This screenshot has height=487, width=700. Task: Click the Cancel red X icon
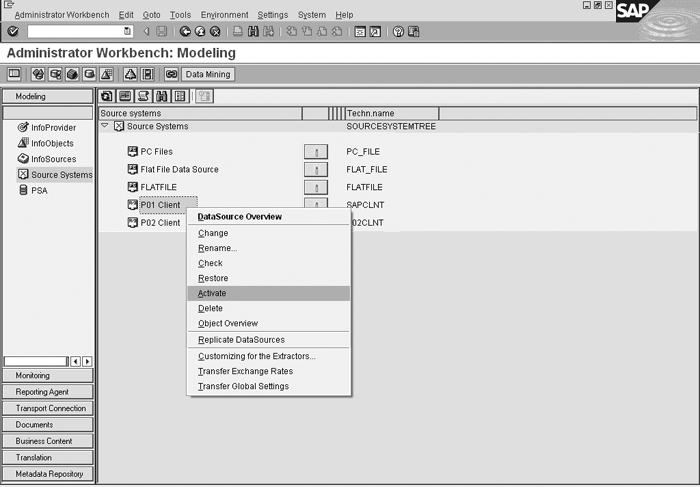pos(215,31)
